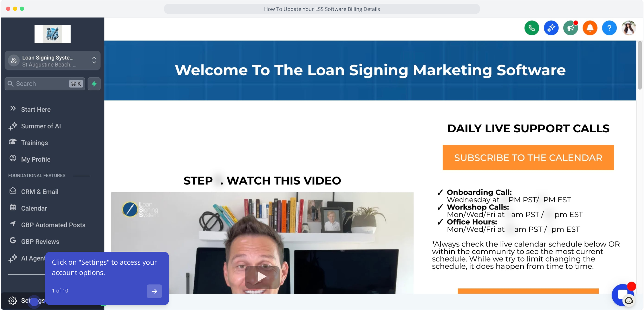Open the megaphone announcements icon
The height and width of the screenshot is (310, 644).
570,28
